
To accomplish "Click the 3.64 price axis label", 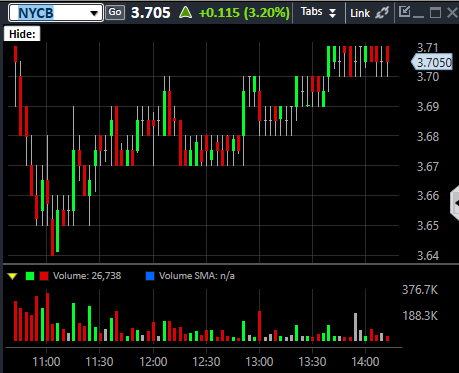I will click(428, 256).
